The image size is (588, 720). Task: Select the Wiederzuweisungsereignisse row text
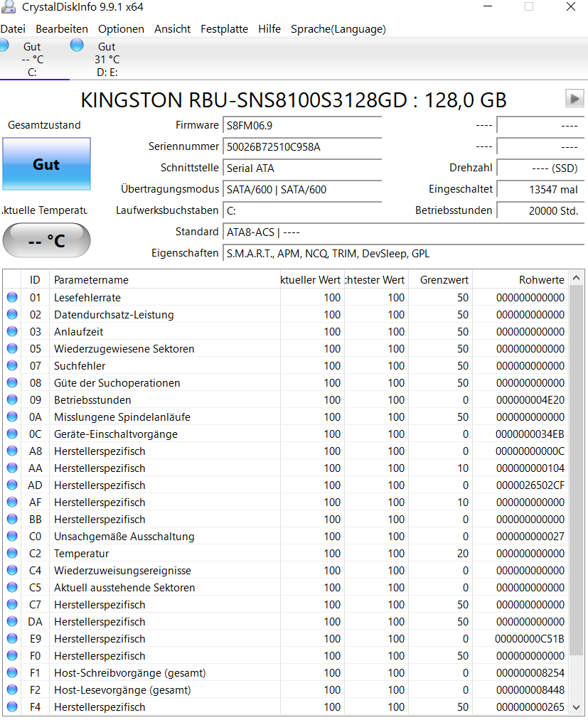pyautogui.click(x=123, y=570)
